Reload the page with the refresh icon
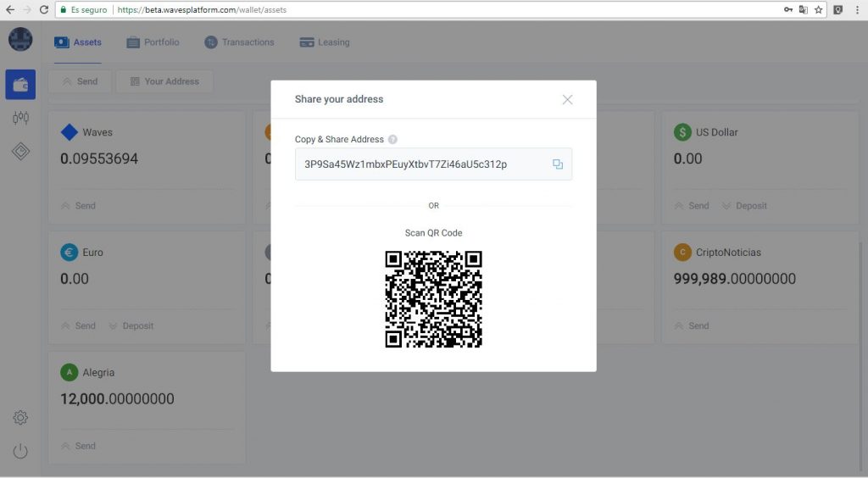 [x=44, y=9]
